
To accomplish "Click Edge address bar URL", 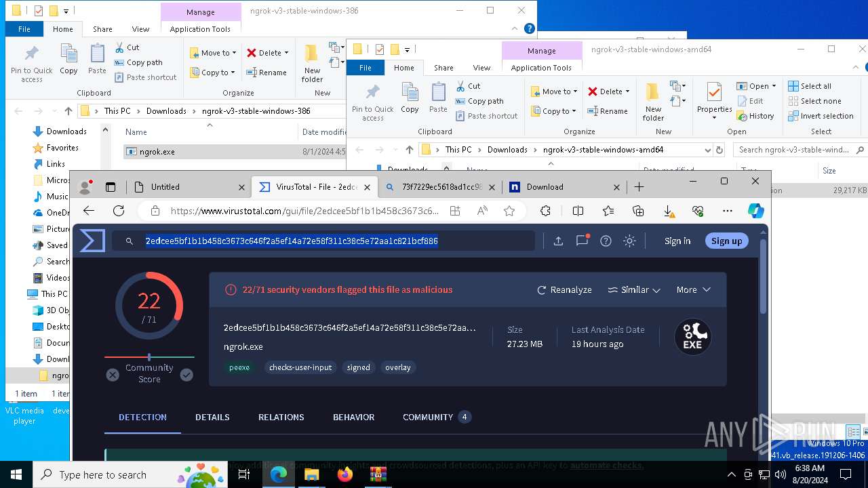I will click(x=304, y=211).
